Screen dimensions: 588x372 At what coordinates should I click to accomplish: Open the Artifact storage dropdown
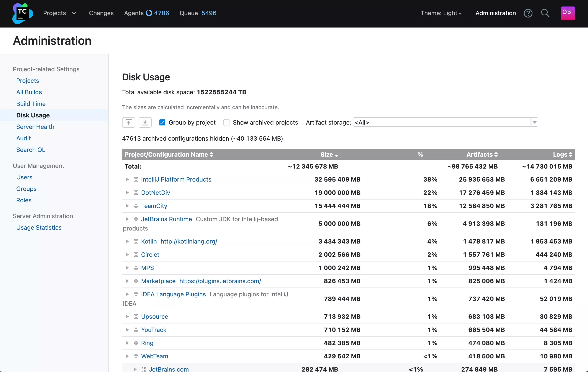tap(534, 122)
